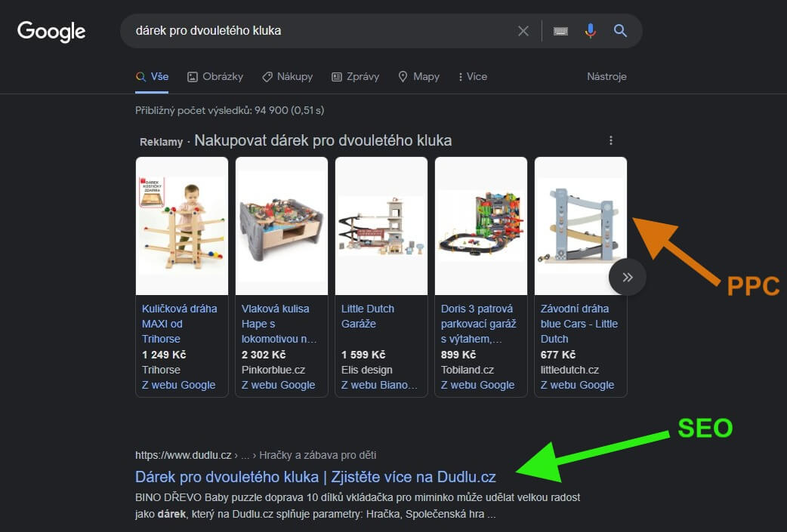Show next shopping ads with the double-arrow button
Viewport: 787px width, 532px height.
coord(628,277)
